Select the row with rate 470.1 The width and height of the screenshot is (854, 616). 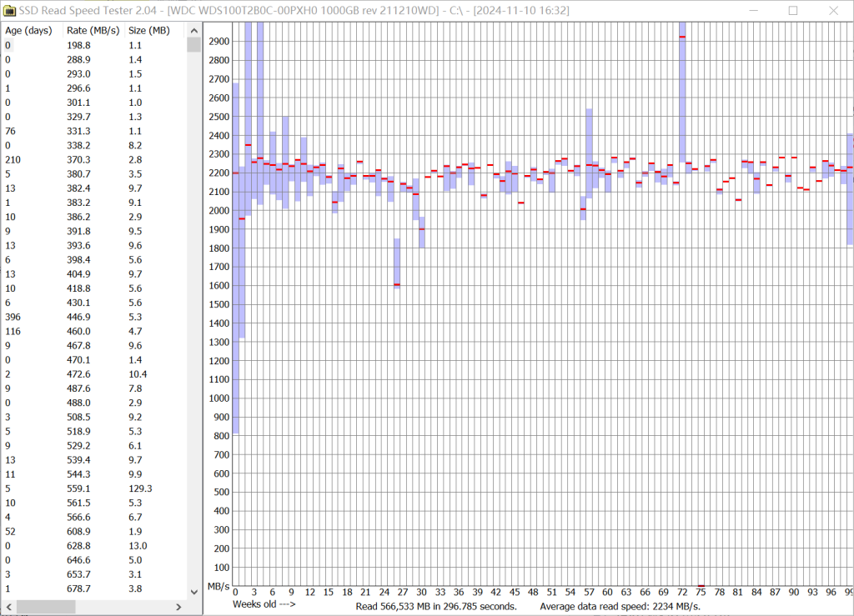click(x=94, y=360)
